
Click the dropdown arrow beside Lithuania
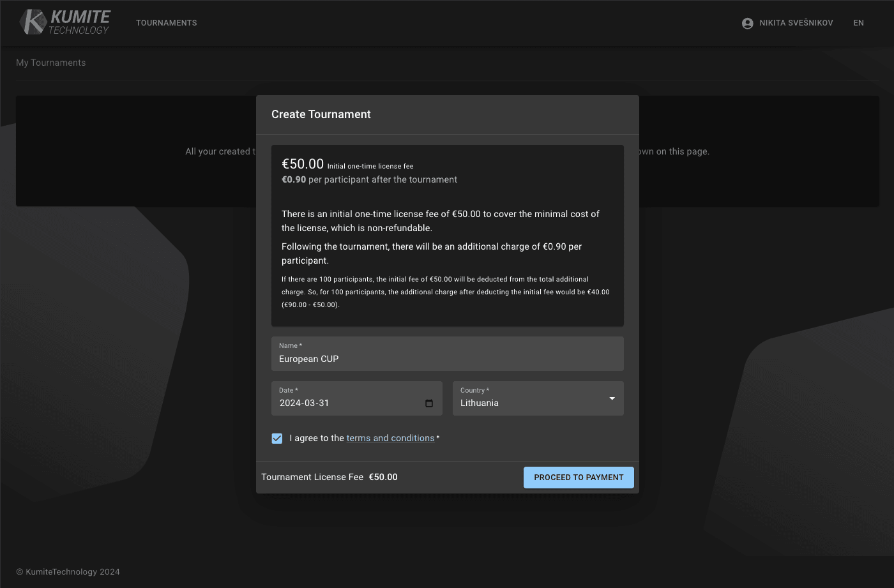(611, 398)
